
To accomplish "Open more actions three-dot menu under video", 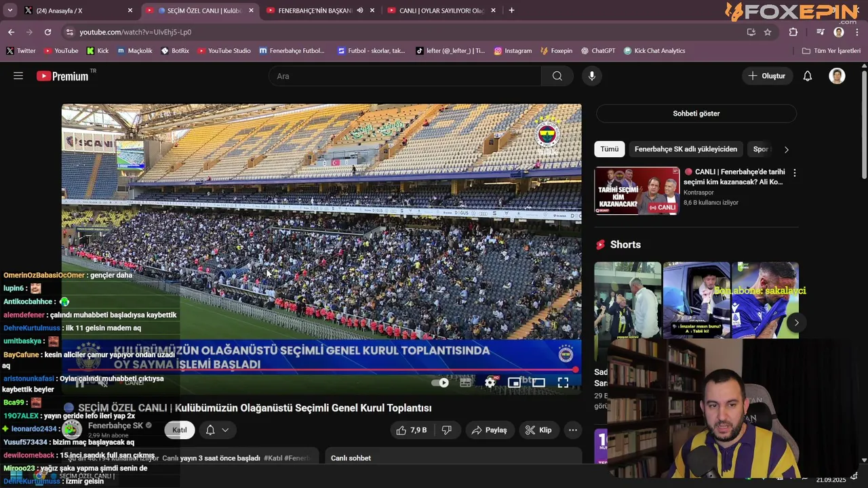I will [573, 430].
